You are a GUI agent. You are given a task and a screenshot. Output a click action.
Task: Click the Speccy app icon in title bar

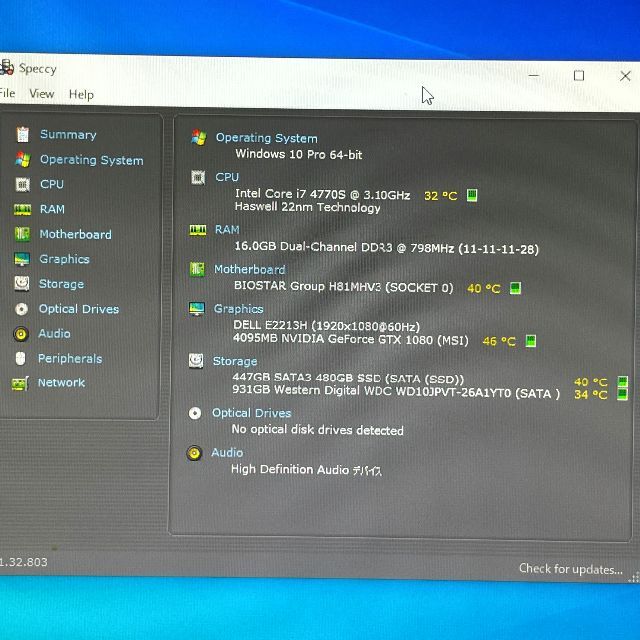pos(6,67)
